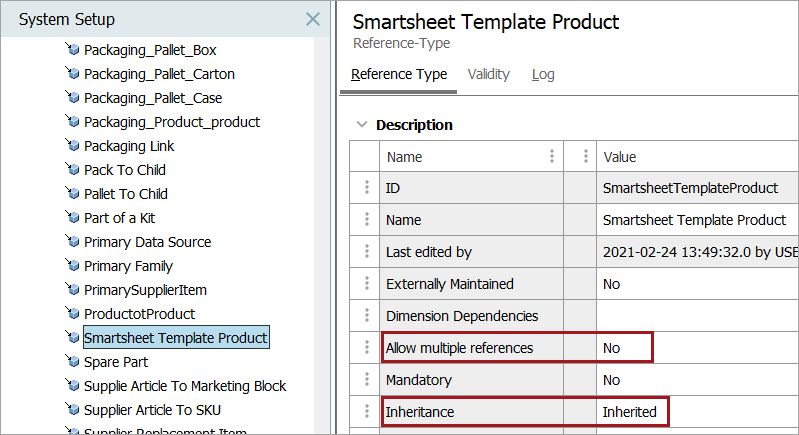799x435 pixels.
Task: Click the icon next to Primary Data Source
Action: tap(71, 241)
